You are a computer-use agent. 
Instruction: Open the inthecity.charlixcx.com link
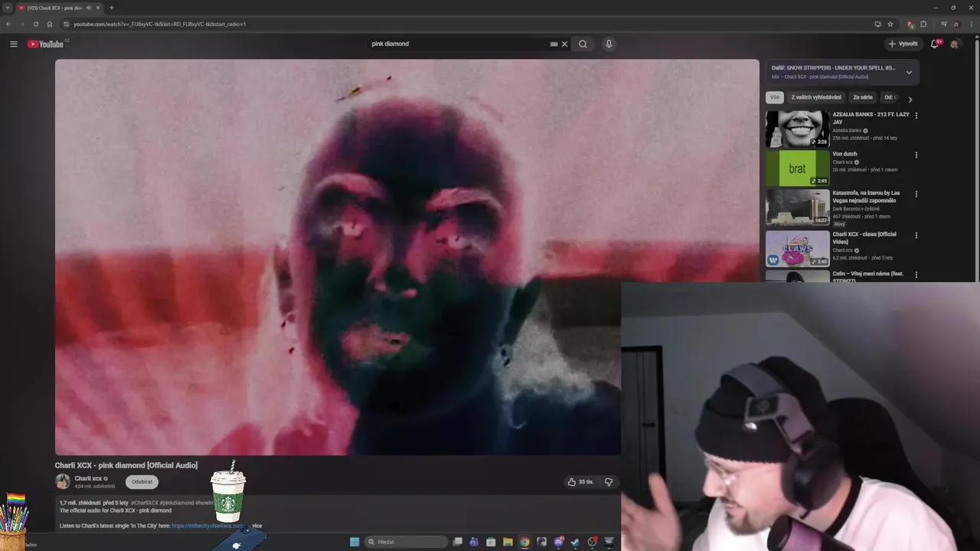(208, 526)
